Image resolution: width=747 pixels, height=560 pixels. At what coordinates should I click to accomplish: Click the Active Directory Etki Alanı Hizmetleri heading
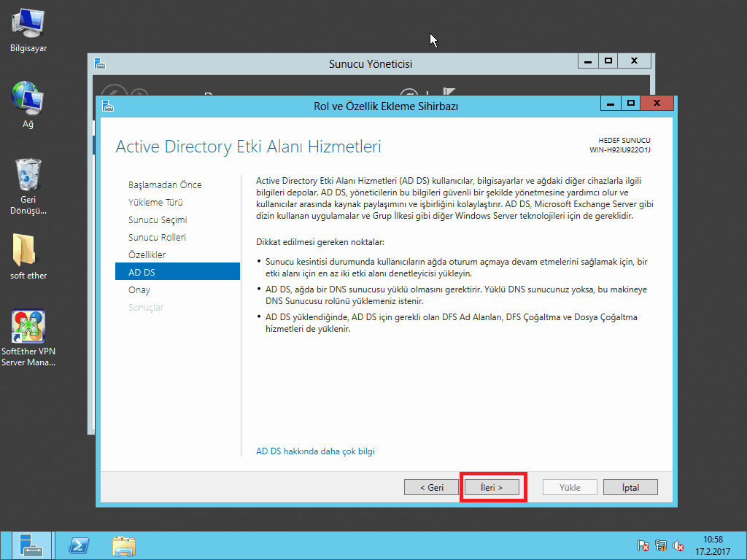tap(248, 147)
